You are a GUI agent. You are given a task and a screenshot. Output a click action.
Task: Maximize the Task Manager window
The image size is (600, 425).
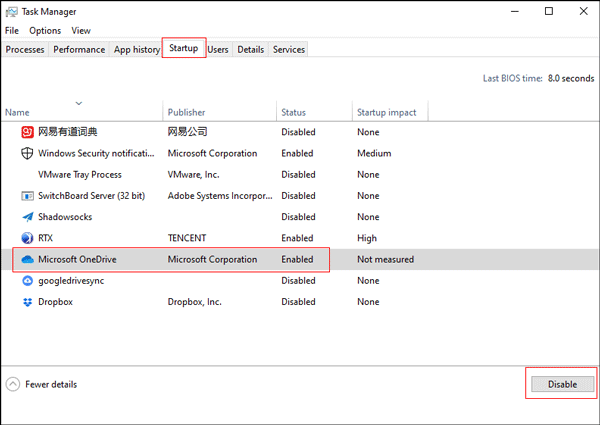tap(549, 11)
